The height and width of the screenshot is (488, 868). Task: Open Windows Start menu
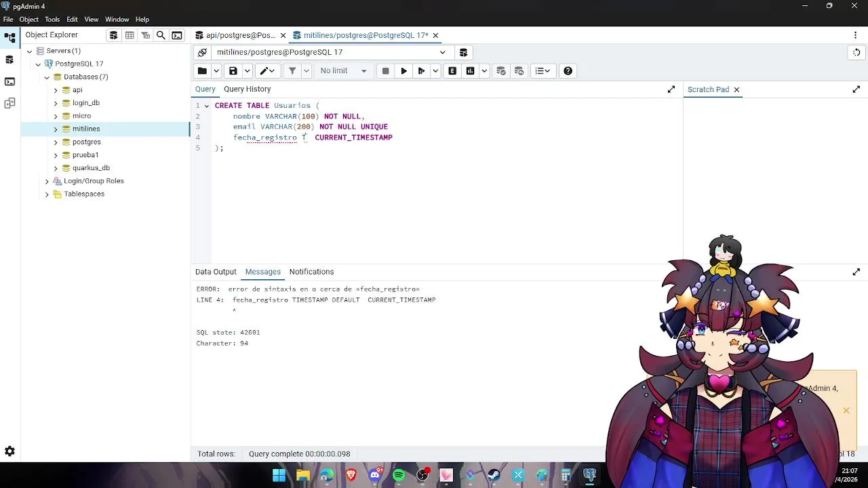coord(279,475)
